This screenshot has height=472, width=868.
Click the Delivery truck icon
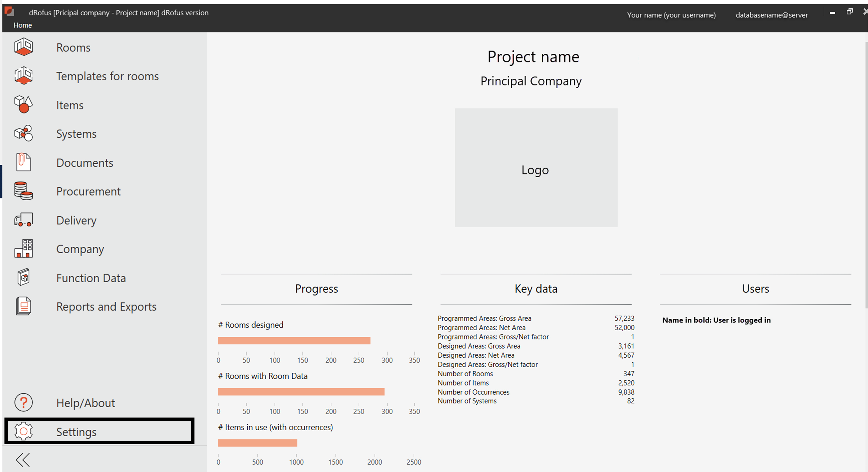pyautogui.click(x=23, y=220)
